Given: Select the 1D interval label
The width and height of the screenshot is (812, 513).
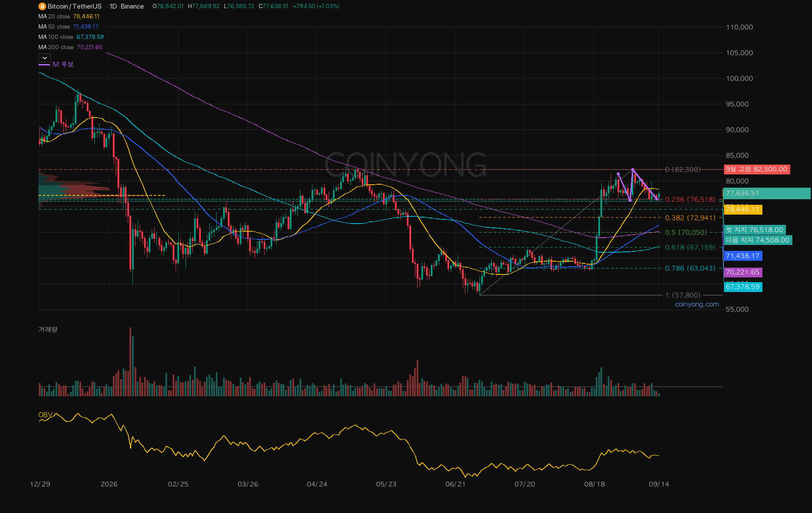Looking at the screenshot, I should [113, 6].
